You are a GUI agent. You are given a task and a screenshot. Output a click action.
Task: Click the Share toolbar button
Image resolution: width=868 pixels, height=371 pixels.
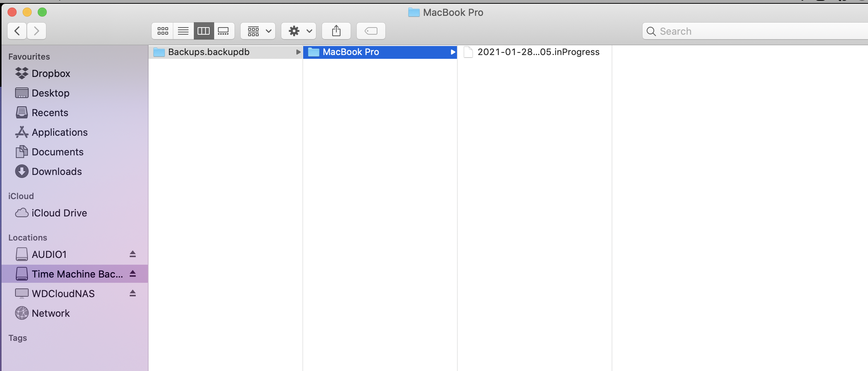coord(336,31)
